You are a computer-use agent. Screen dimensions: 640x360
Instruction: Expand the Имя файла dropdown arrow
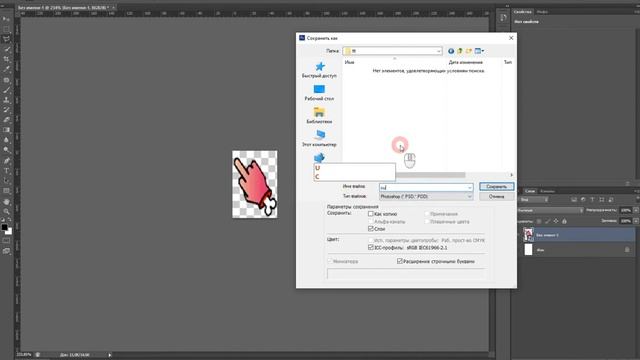click(x=469, y=187)
